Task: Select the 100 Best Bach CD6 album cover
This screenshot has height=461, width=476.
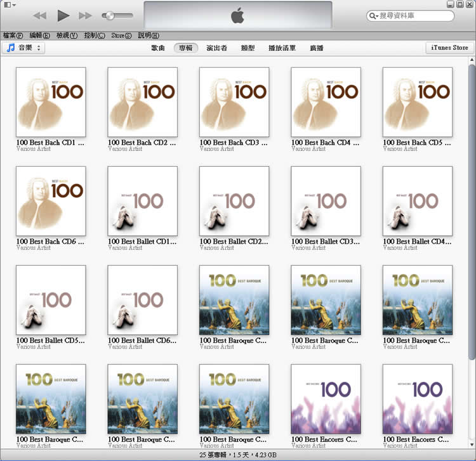Action: tap(51, 201)
